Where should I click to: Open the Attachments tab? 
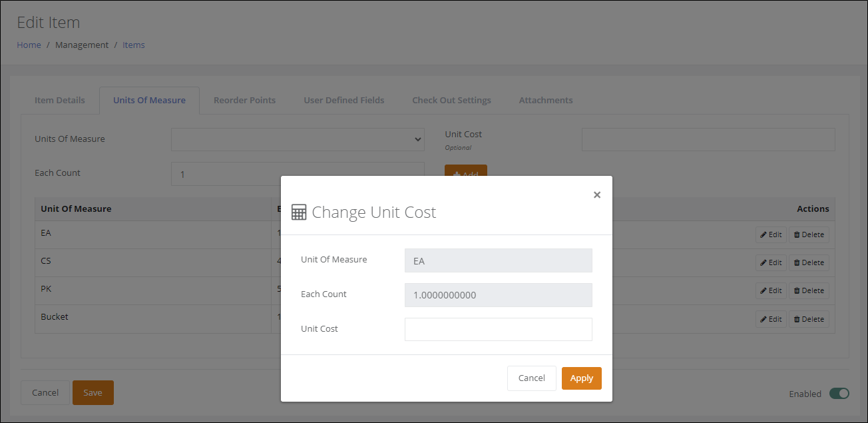coord(546,101)
